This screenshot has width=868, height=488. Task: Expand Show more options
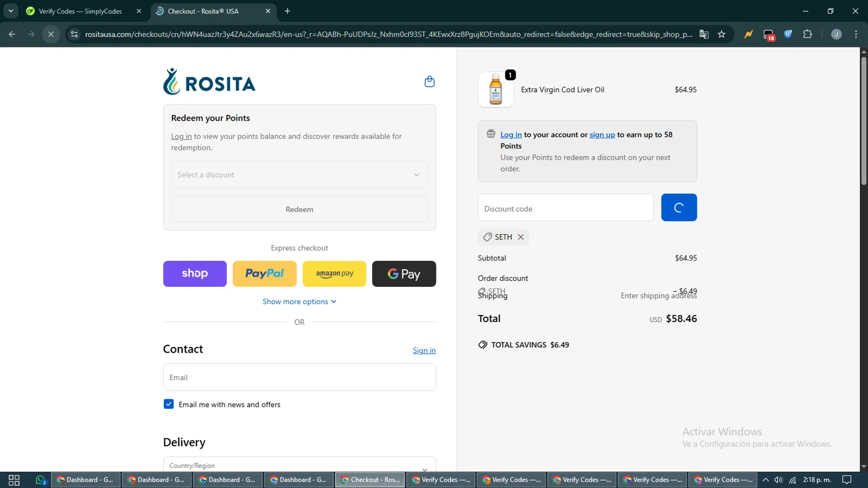299,302
